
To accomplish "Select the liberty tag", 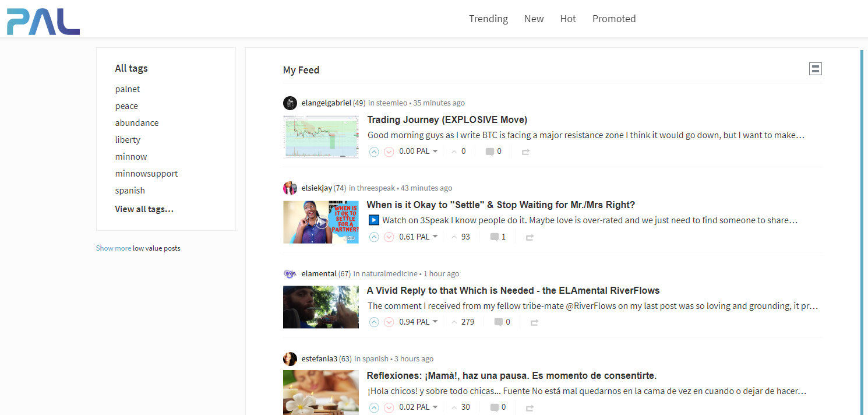I will (128, 140).
